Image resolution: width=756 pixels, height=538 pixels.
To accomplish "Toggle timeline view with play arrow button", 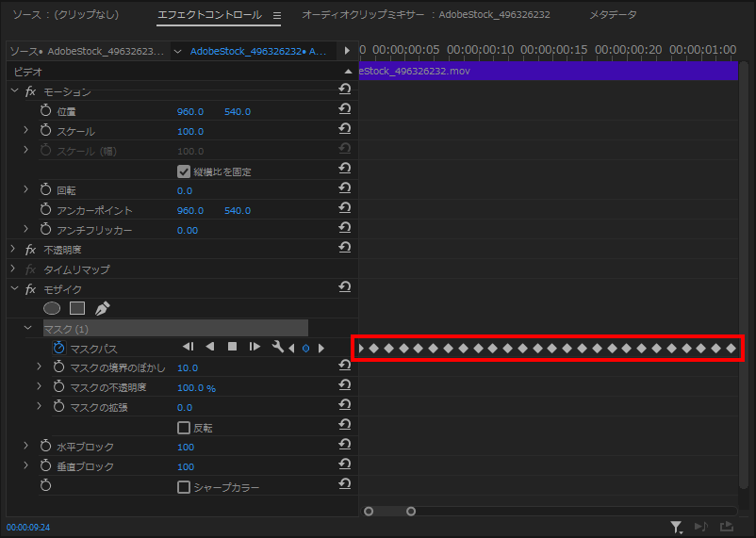I will pos(347,51).
